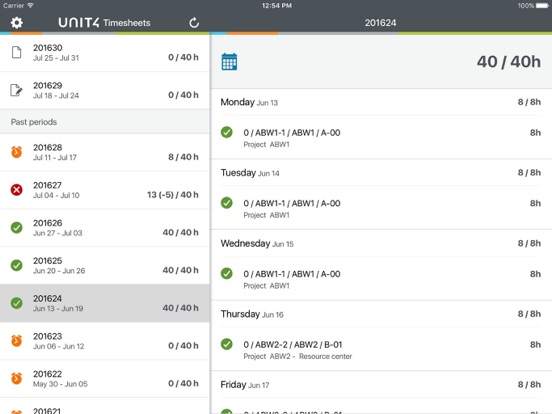Open timesheet period 201630

tap(105, 53)
